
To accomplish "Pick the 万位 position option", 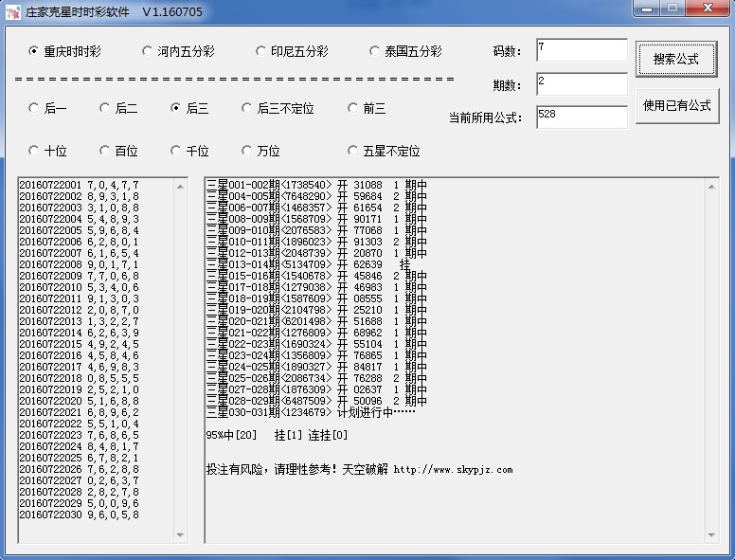I will pos(247,151).
